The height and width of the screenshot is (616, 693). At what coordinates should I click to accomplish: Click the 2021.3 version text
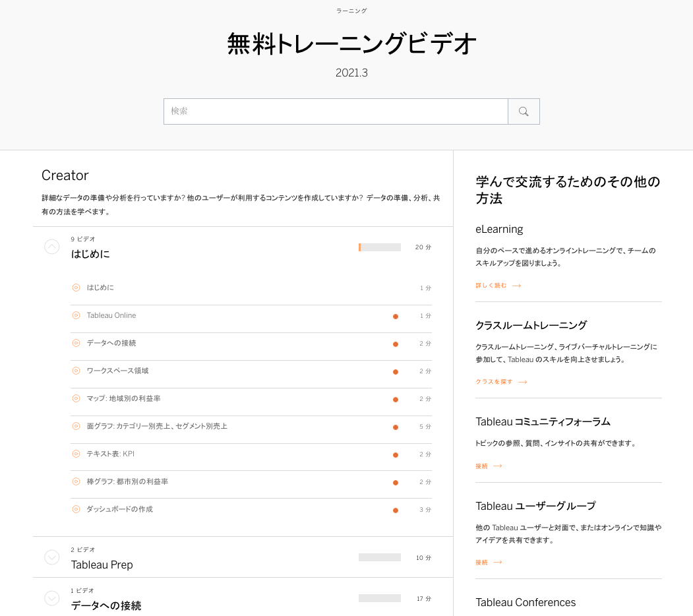[x=351, y=73]
